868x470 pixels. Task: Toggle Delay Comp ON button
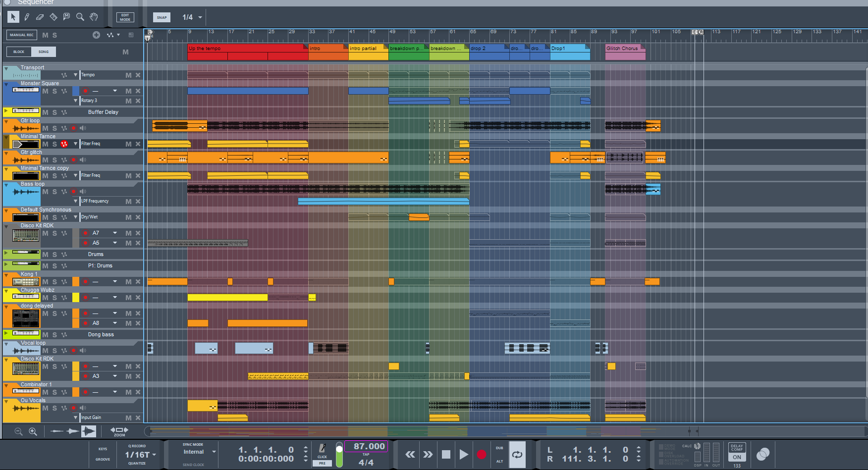(737, 457)
